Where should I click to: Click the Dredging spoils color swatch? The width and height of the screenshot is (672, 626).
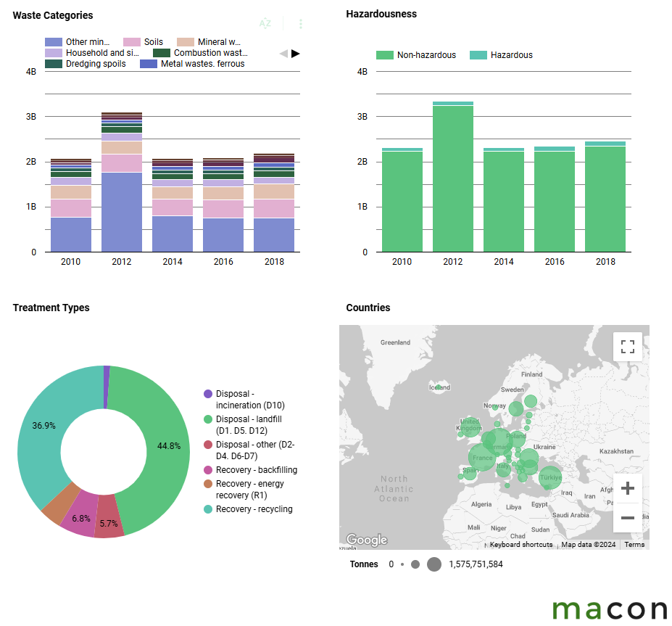tap(54, 64)
